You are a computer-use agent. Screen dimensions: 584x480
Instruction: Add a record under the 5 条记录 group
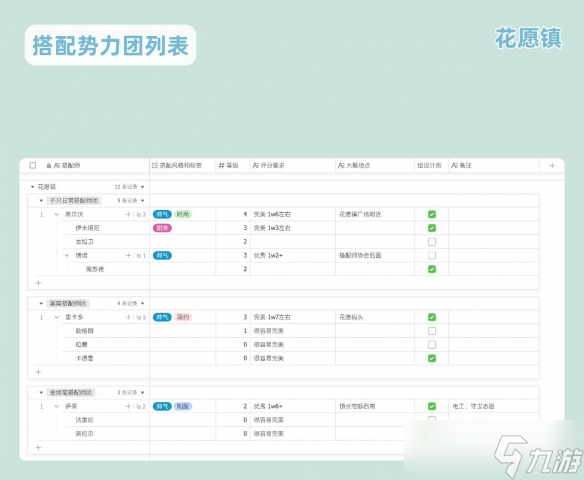[x=38, y=283]
